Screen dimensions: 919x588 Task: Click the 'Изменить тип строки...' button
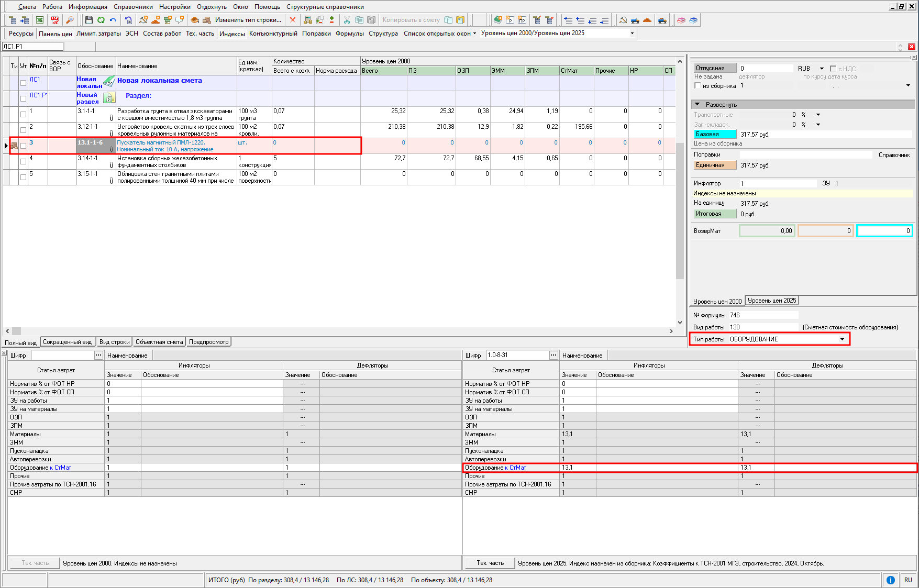coord(248,20)
